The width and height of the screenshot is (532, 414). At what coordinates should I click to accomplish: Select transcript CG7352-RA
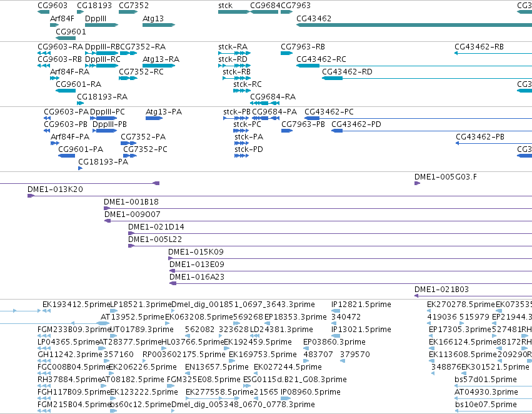(x=129, y=53)
